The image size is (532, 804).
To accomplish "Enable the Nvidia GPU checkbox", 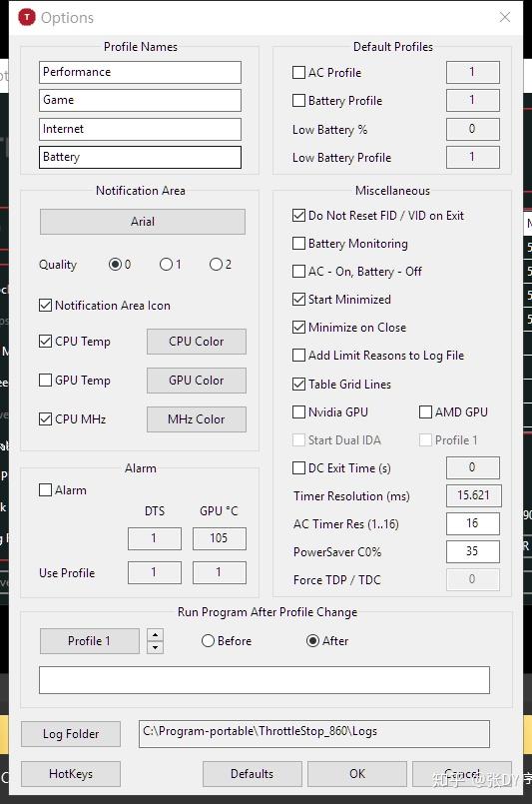I will [x=298, y=411].
